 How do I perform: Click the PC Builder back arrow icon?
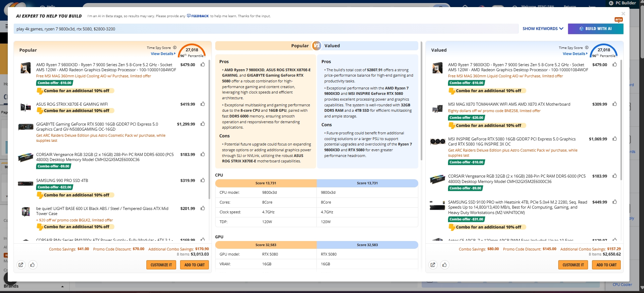click(x=611, y=3)
